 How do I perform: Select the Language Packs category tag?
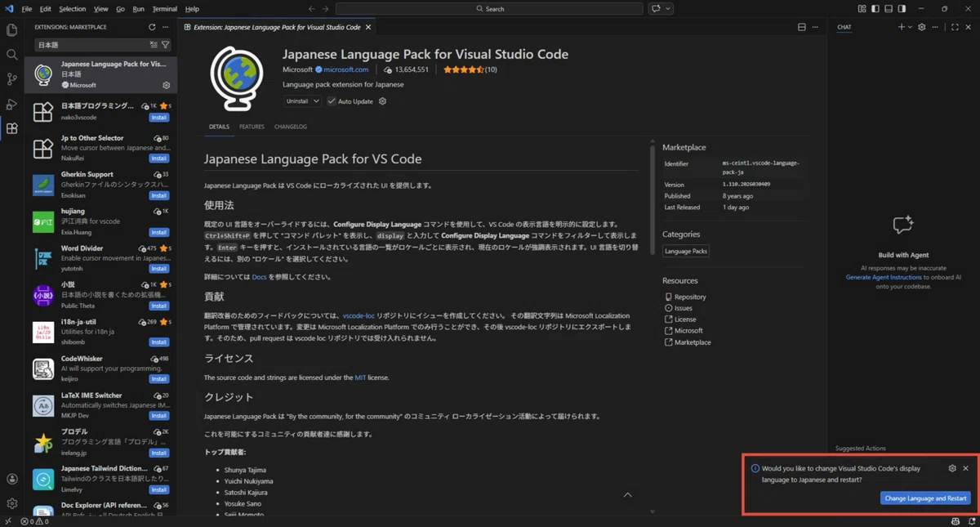[686, 251]
